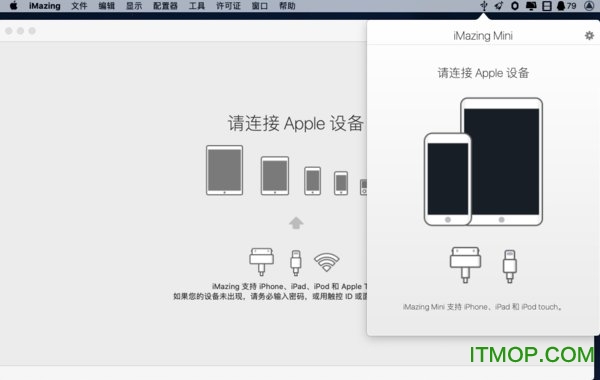Open the iMazing application menu
The width and height of the screenshot is (600, 380).
point(44,6)
